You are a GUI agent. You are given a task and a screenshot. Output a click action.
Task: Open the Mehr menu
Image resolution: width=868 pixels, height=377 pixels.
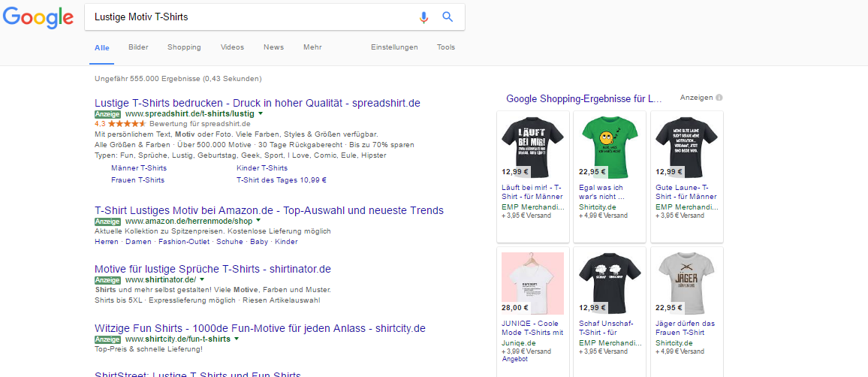click(312, 47)
